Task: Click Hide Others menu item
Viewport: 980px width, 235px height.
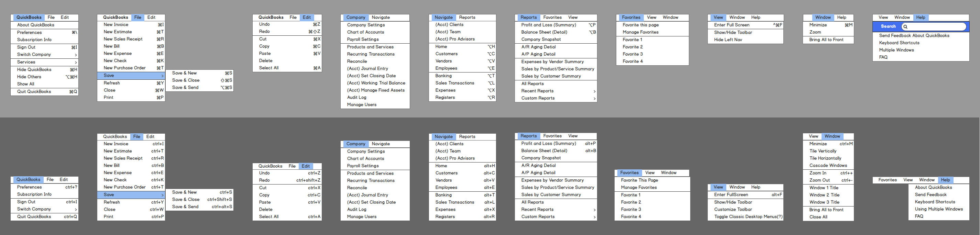Action: (x=44, y=77)
